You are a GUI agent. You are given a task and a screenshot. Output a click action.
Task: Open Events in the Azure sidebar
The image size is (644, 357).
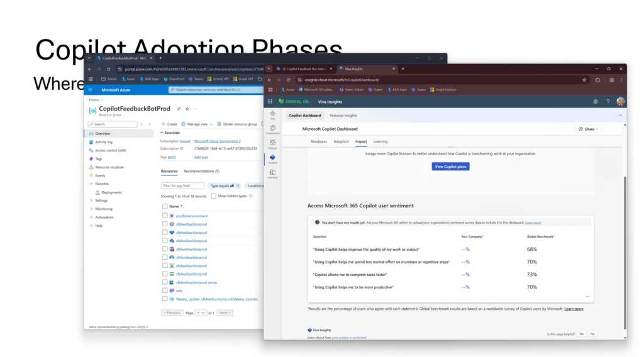100,175
